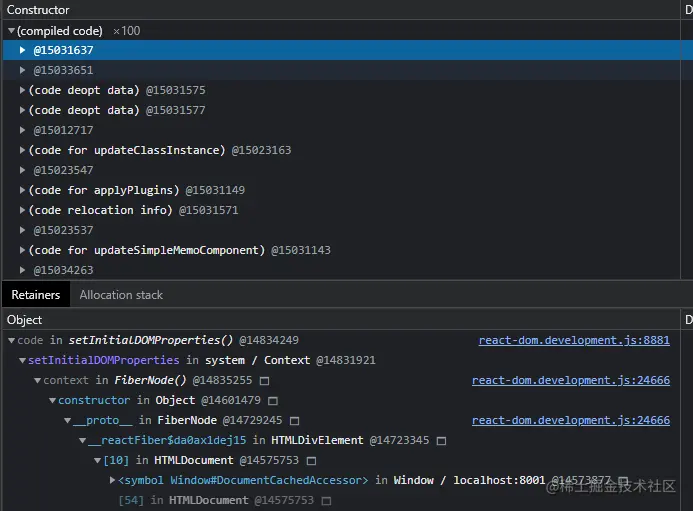Expand the Window#DocumentCachedAccessor symbol retainer
This screenshot has height=511, width=693.
click(x=112, y=481)
